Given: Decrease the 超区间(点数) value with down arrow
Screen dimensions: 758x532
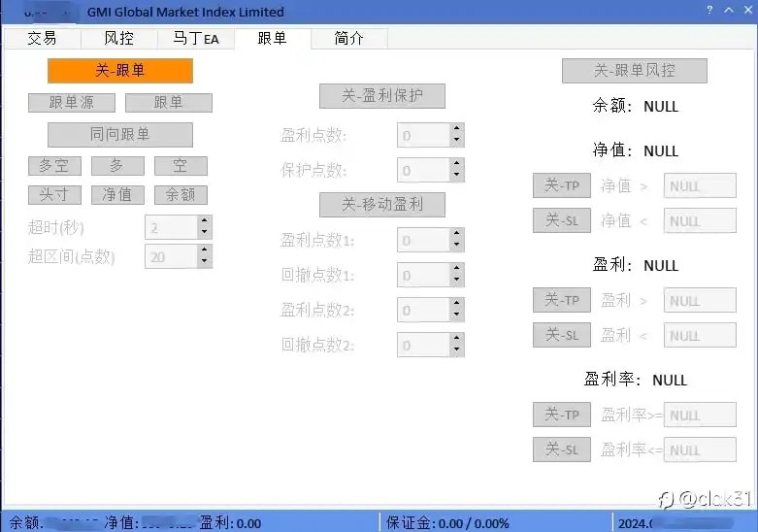Looking at the screenshot, I should tap(205, 262).
